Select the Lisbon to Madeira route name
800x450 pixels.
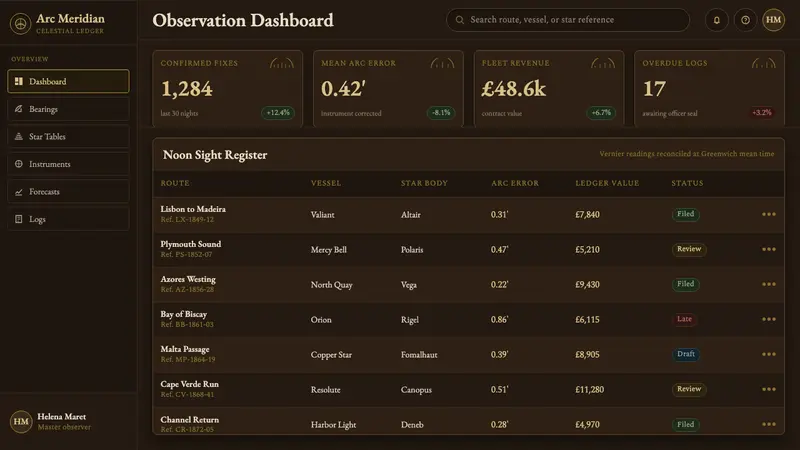193,209
